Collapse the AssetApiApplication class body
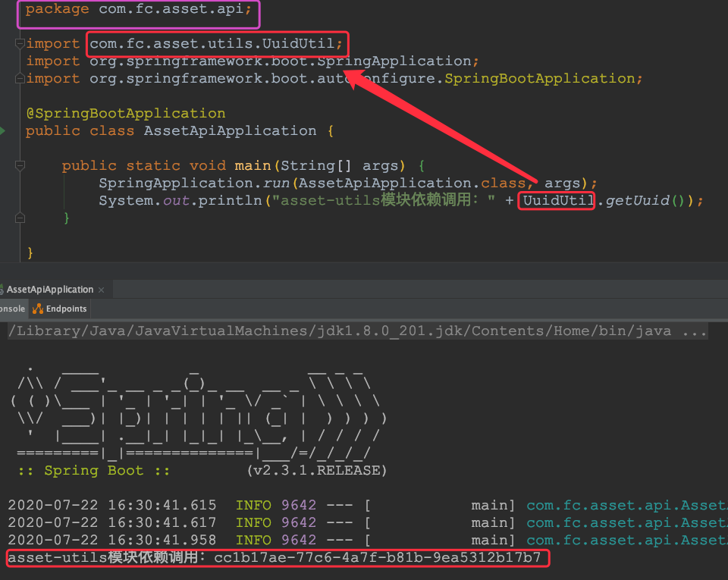Viewport: 728px width, 580px height. 20,130
